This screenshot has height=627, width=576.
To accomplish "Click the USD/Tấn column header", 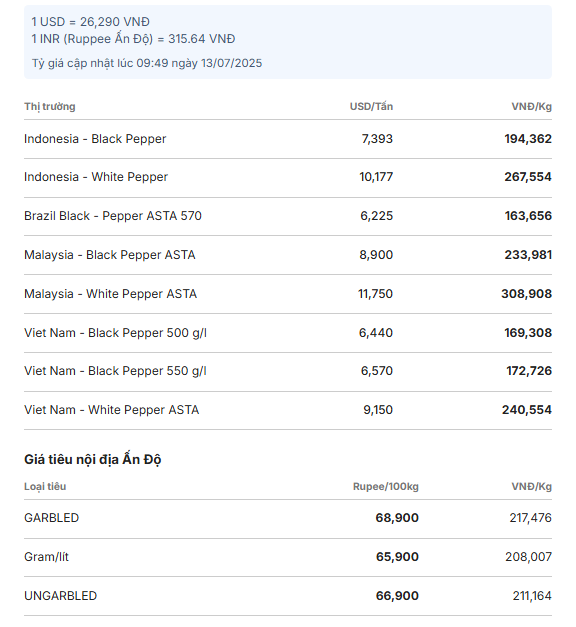I will (x=371, y=107).
